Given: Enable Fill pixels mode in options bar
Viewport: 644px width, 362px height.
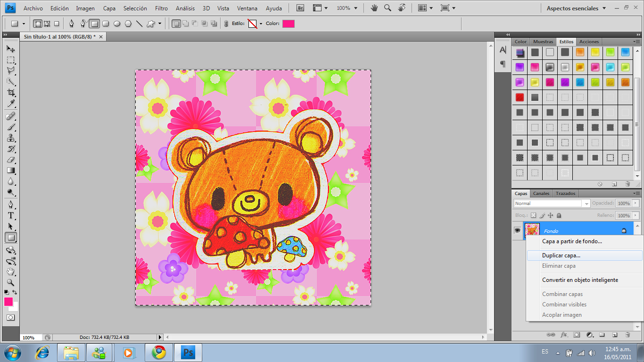Looking at the screenshot, I should tap(57, 24).
